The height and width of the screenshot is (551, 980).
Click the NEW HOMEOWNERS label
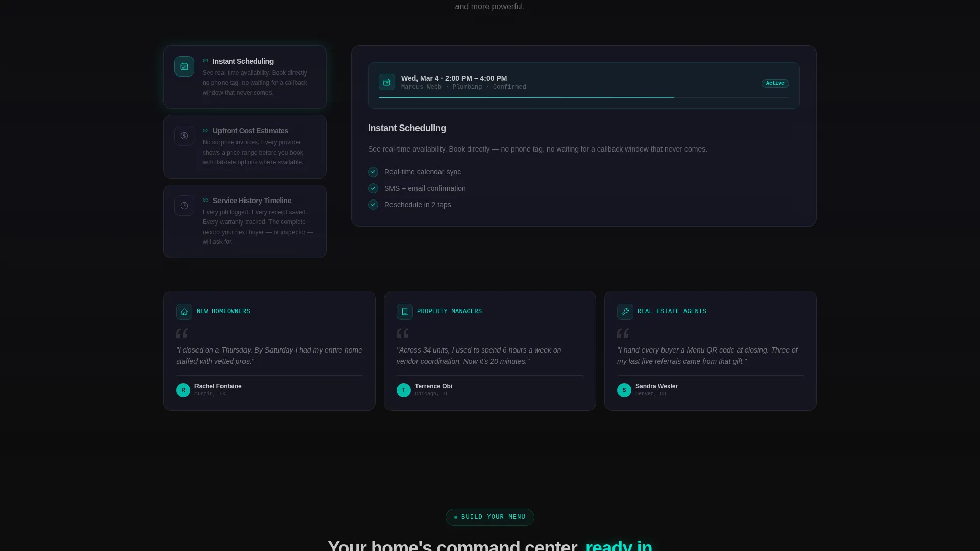(223, 311)
